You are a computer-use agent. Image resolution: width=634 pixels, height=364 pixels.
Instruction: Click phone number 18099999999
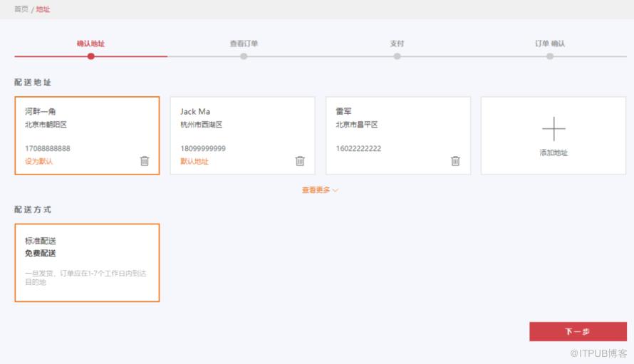pos(203,148)
